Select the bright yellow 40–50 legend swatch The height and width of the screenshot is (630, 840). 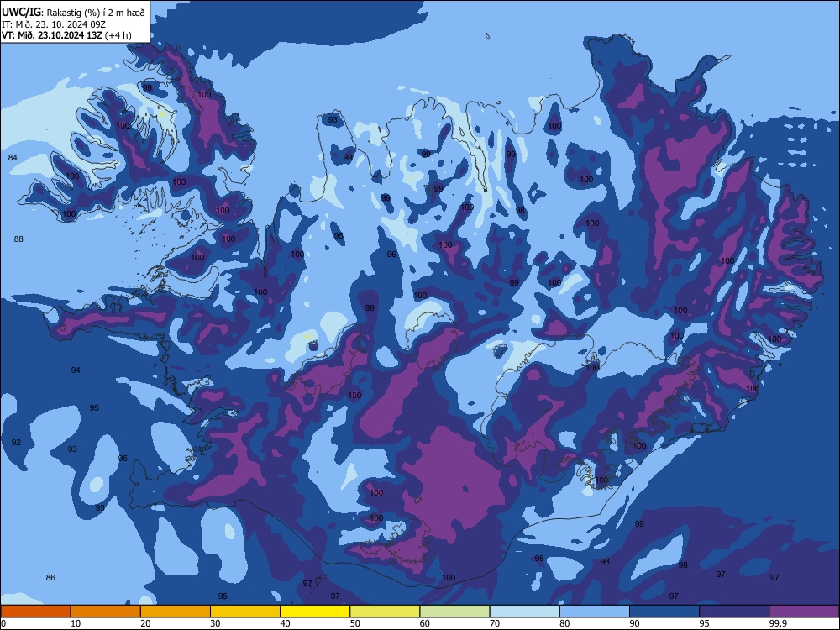click(315, 612)
